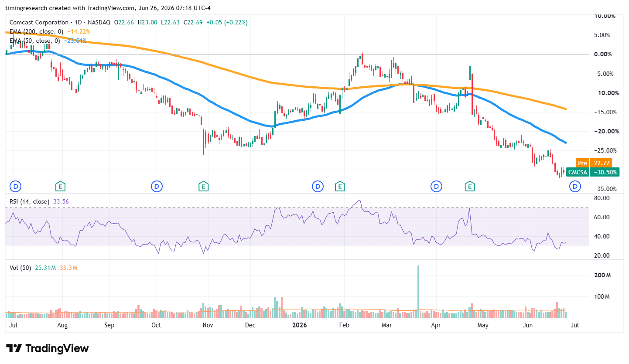This screenshot has width=629, height=364.
Task: Select the dividend D marker at October
Action: point(156,187)
